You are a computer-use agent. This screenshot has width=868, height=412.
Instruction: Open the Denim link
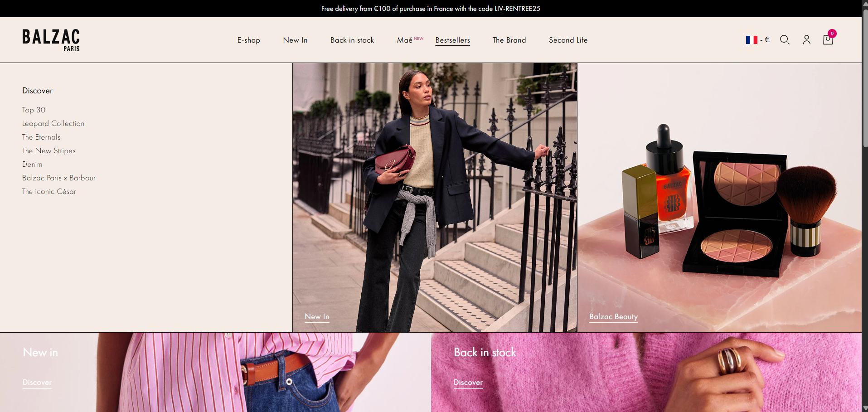32,164
